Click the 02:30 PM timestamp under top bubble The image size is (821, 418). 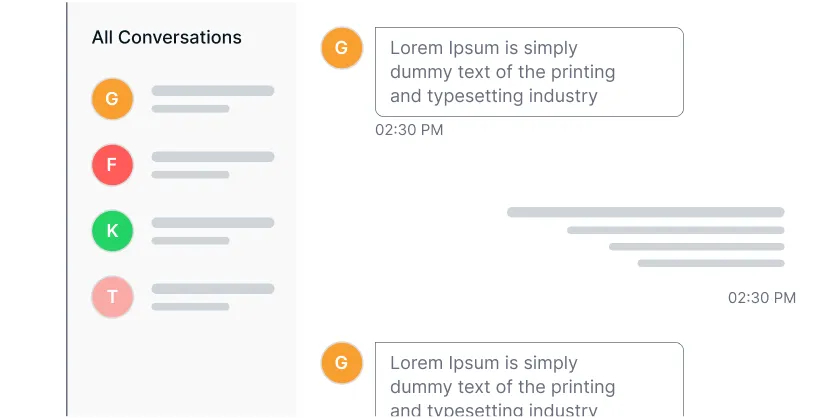pyautogui.click(x=409, y=130)
